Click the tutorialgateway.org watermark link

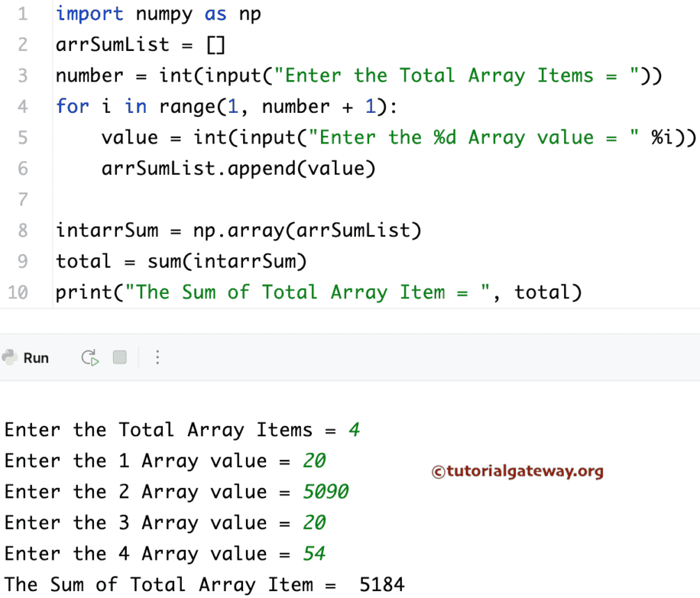click(518, 472)
